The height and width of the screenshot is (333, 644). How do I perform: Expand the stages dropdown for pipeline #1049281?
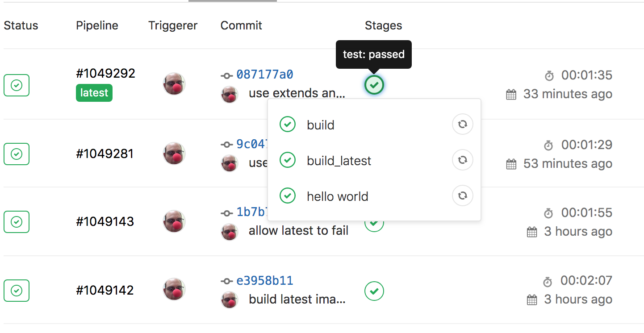(x=374, y=154)
